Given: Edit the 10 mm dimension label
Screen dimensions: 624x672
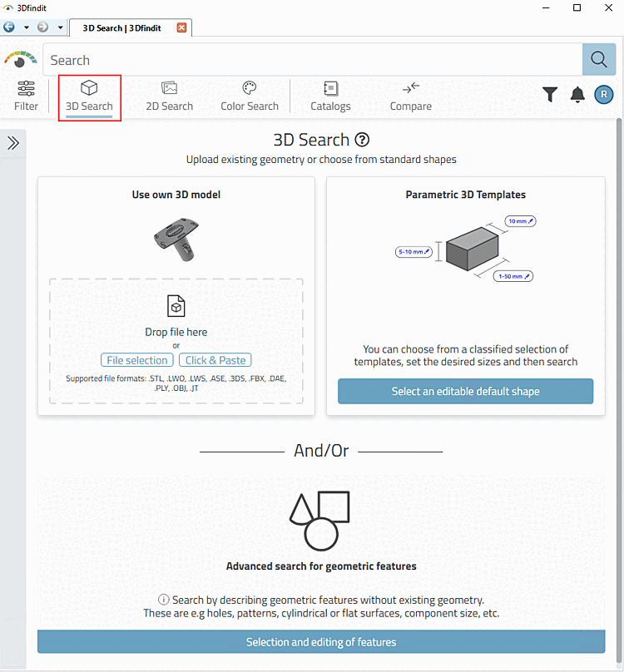Looking at the screenshot, I should click(x=521, y=221).
